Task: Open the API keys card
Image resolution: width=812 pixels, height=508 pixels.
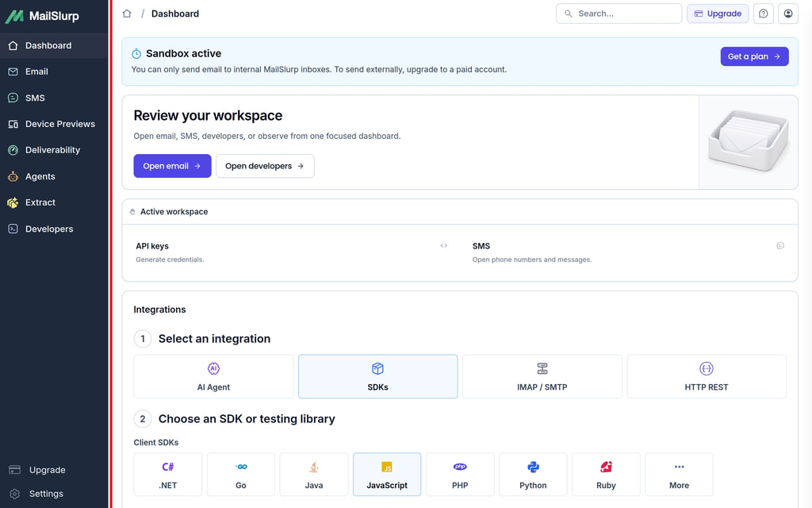Action: [x=292, y=252]
